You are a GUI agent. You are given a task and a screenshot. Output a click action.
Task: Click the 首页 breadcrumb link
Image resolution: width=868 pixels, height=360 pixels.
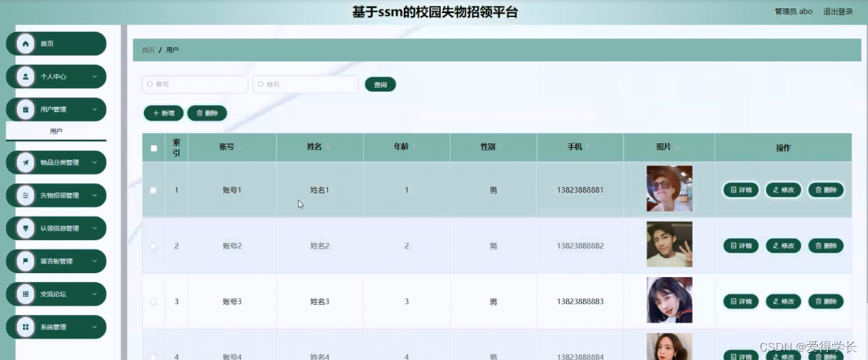[148, 50]
